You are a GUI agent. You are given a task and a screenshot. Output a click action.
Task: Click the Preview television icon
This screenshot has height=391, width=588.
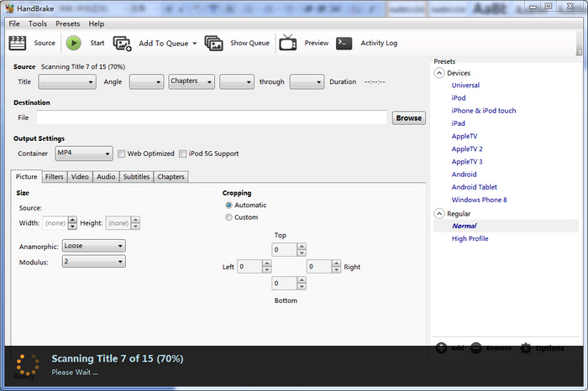(x=287, y=42)
